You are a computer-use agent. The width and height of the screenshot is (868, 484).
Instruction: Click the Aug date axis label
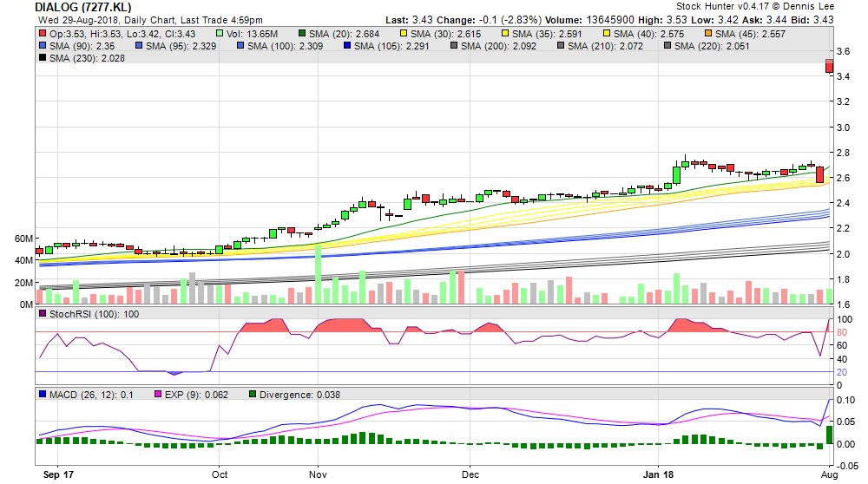click(829, 474)
